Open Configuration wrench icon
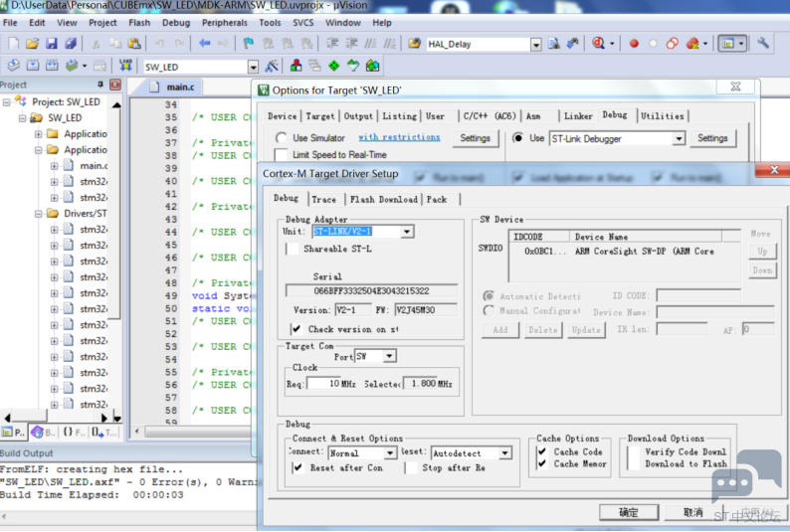The height and width of the screenshot is (532, 790). tap(762, 44)
